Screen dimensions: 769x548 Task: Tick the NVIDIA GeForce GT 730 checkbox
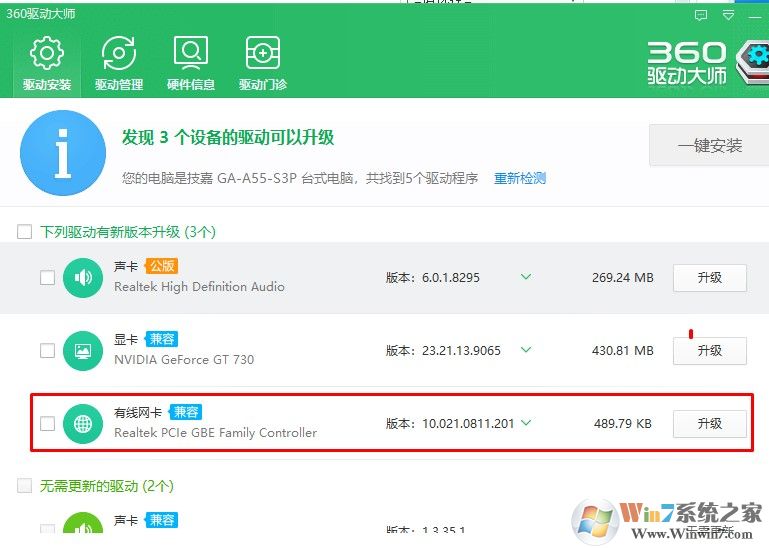[x=47, y=351]
